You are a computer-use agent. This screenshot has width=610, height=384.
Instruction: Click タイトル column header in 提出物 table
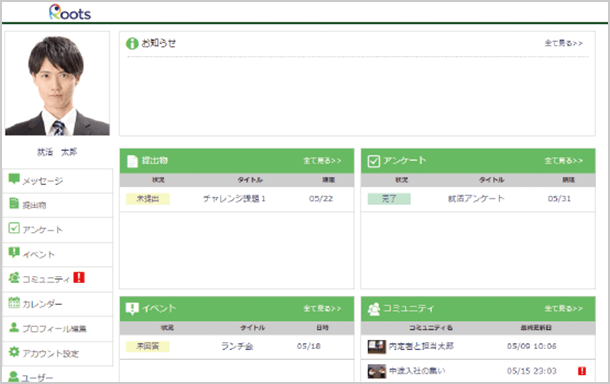[250, 180]
